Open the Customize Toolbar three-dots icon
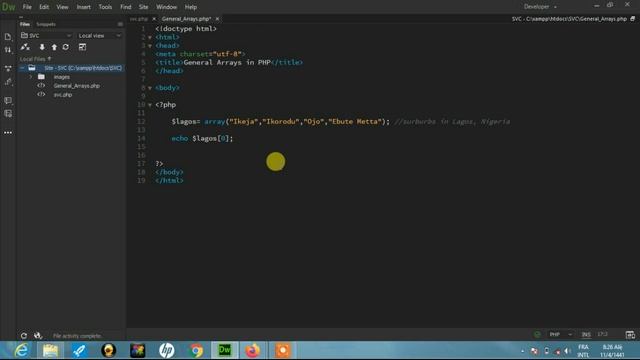The height and width of the screenshot is (360, 640). point(8,133)
